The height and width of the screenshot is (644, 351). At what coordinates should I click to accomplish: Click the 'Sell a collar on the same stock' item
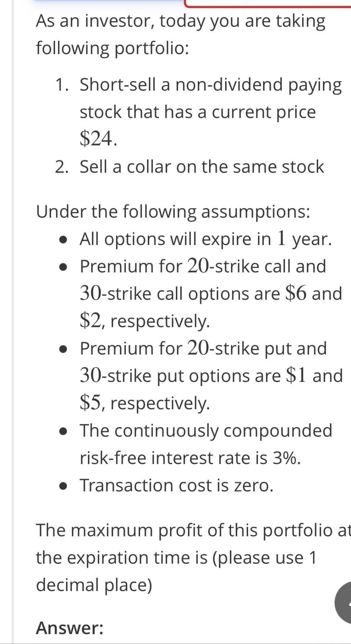[202, 167]
